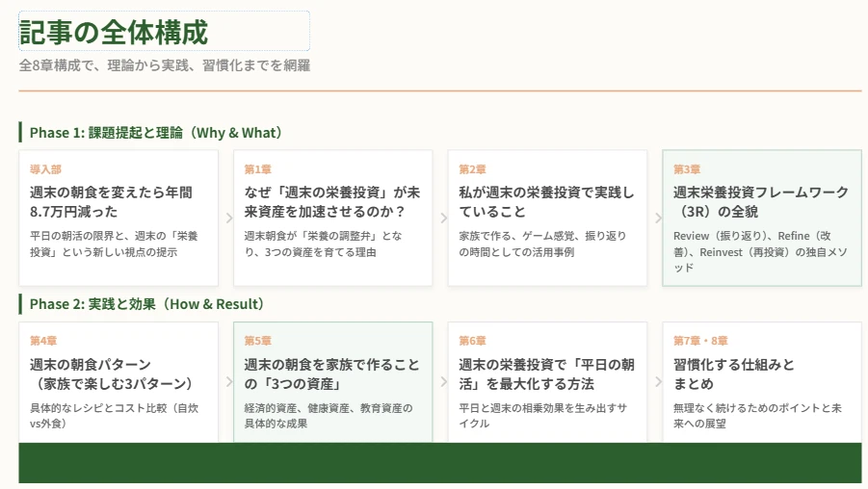This screenshot has width=868, height=489.
Task: Select the 第2章 card 私が週末の栄養投資で実践
Action: pyautogui.click(x=547, y=218)
